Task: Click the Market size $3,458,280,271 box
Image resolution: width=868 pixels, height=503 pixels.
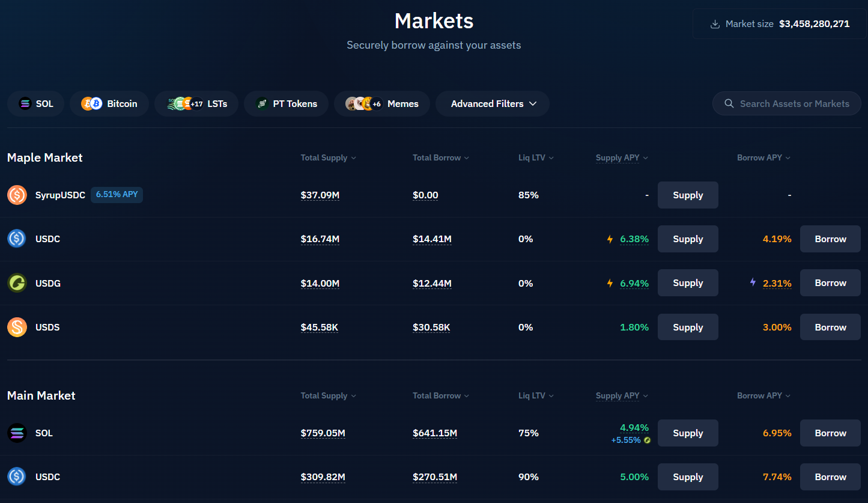Action: pyautogui.click(x=780, y=24)
